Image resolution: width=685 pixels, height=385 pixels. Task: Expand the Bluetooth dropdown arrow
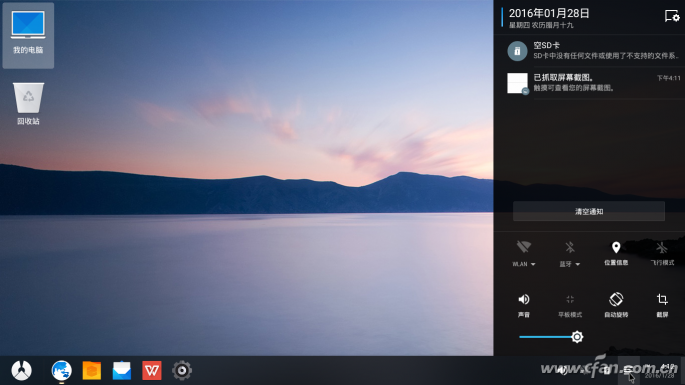coord(578,264)
